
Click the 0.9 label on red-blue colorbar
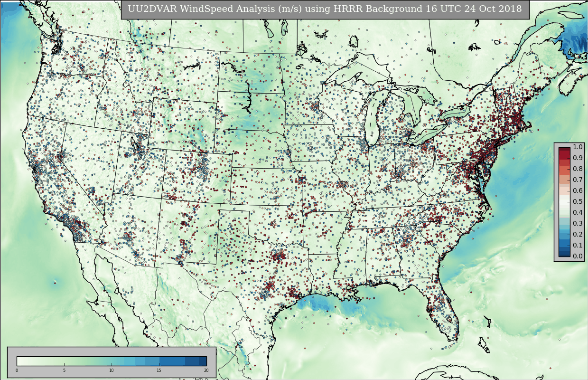(x=578, y=158)
